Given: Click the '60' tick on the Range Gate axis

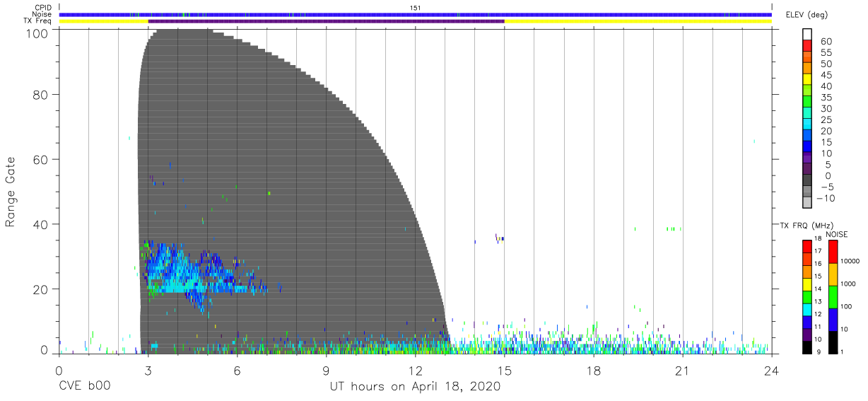Looking at the screenshot, I should 40,160.
